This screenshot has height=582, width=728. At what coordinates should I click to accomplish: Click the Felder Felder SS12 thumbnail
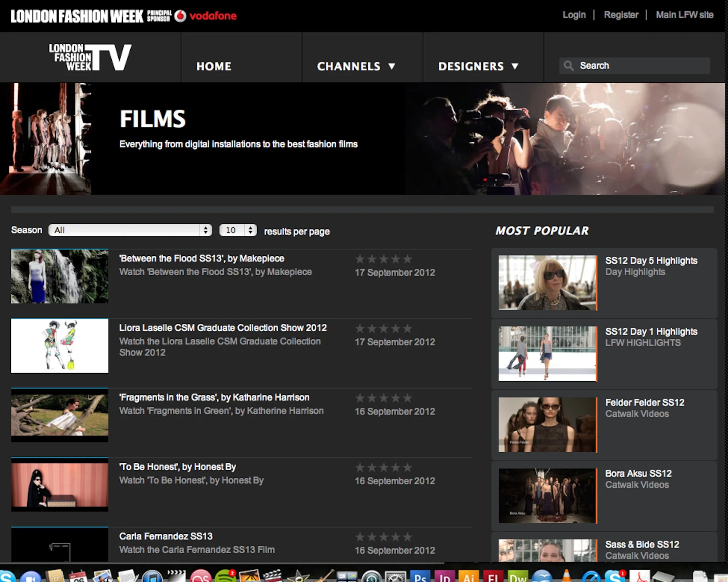coord(547,425)
